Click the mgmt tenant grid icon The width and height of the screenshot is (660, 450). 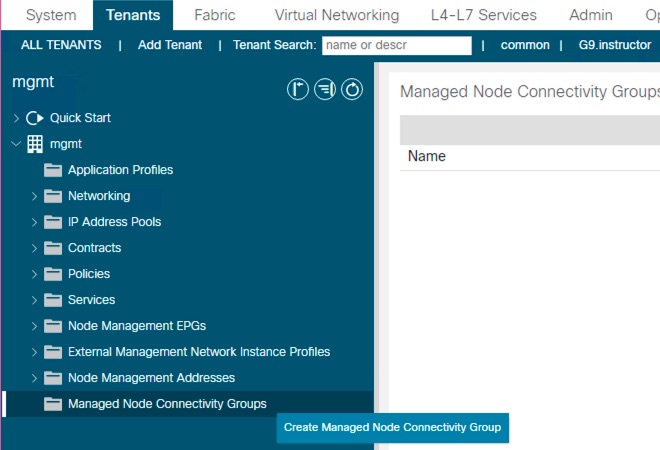[x=34, y=144]
